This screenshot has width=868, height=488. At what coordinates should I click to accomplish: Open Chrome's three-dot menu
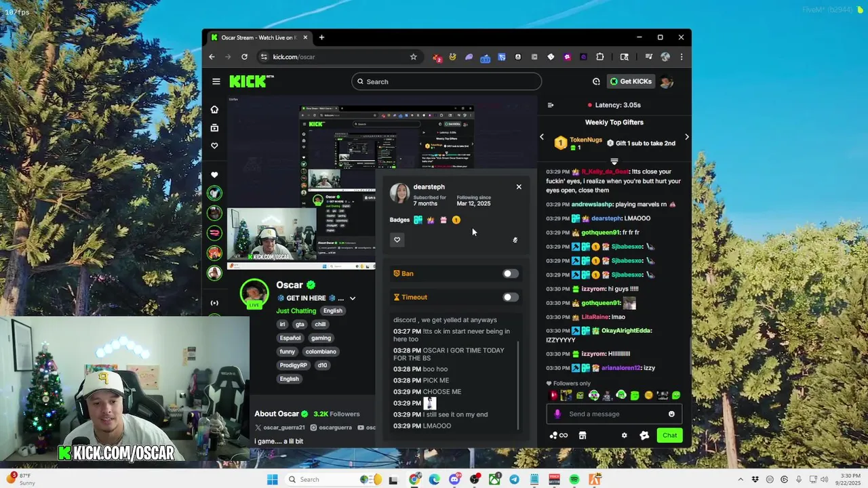tap(681, 57)
